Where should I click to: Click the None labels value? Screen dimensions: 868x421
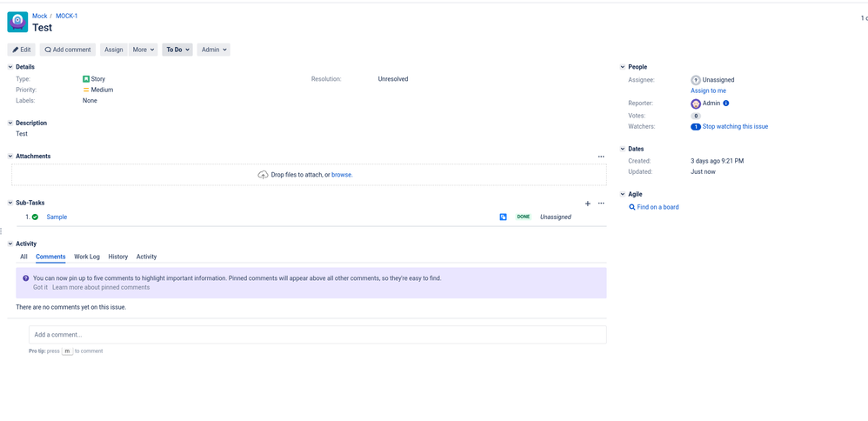(x=90, y=101)
